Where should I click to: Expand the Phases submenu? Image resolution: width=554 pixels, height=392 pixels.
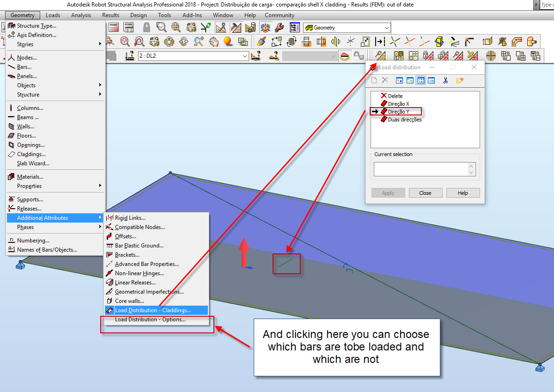pyautogui.click(x=55, y=227)
